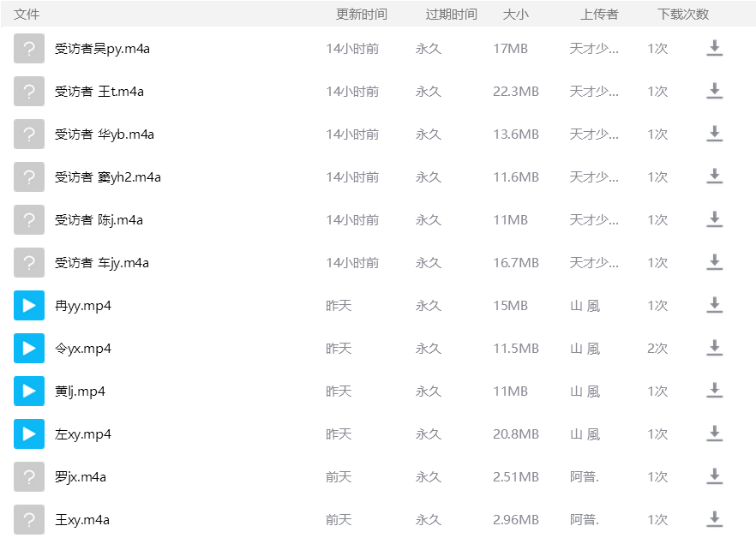
Task: Open the 王xy.m4a file name
Action: (81, 520)
